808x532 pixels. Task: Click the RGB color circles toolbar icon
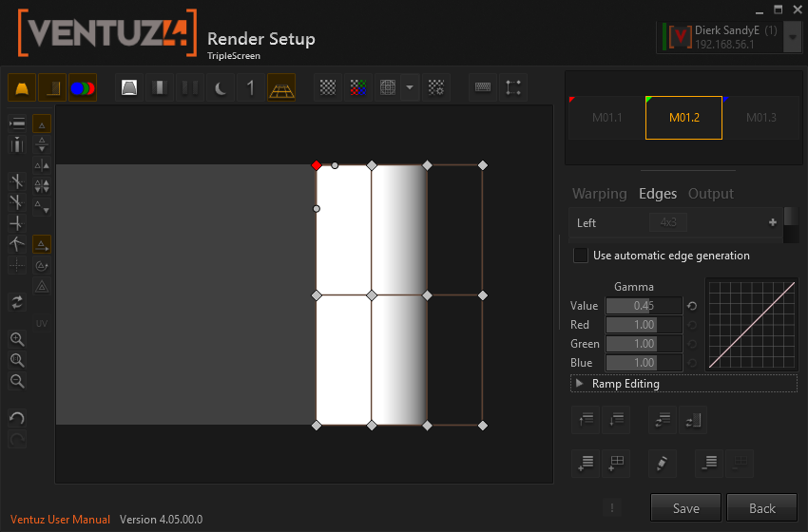pos(83,88)
